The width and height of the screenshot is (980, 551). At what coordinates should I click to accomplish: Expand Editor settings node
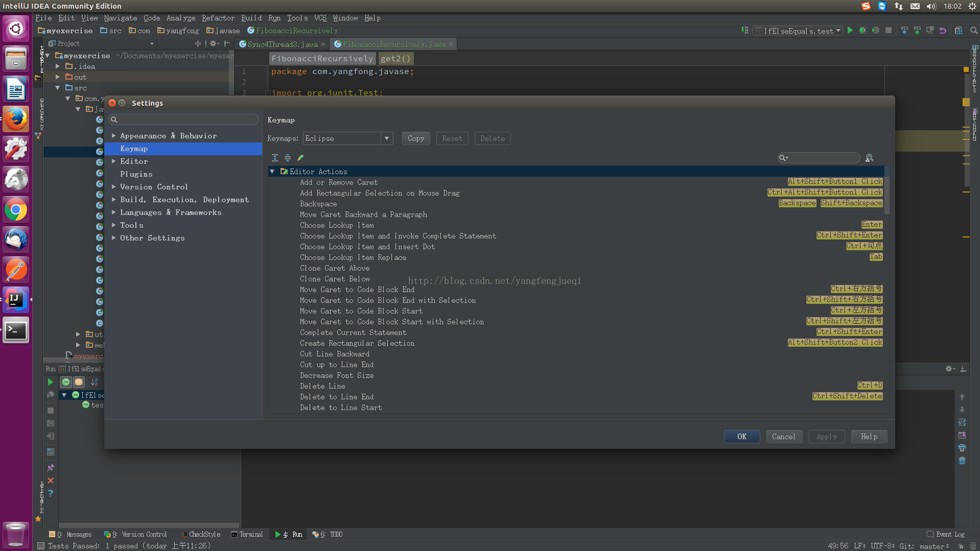coord(113,161)
